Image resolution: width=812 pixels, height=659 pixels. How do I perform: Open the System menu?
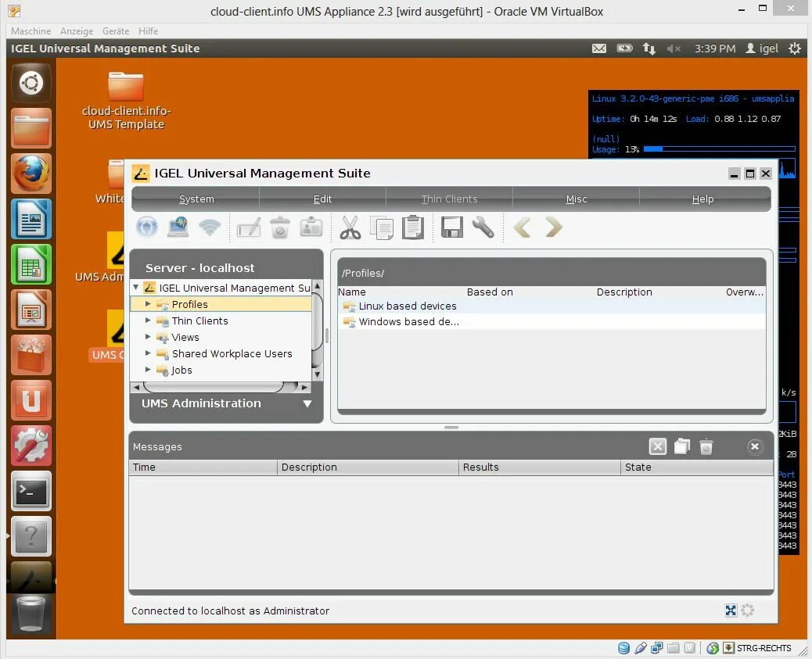click(x=196, y=199)
